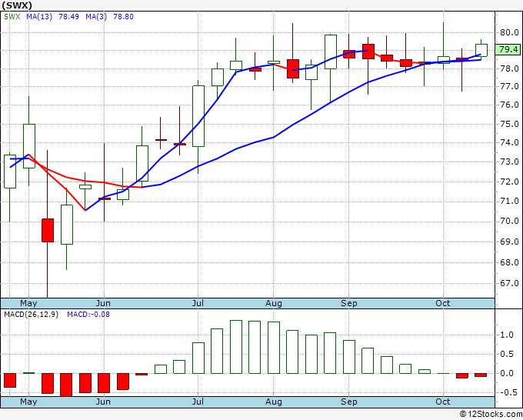This screenshot has height=420, width=523.
Task: Click the (SWX) chart title
Action: click(17, 5)
